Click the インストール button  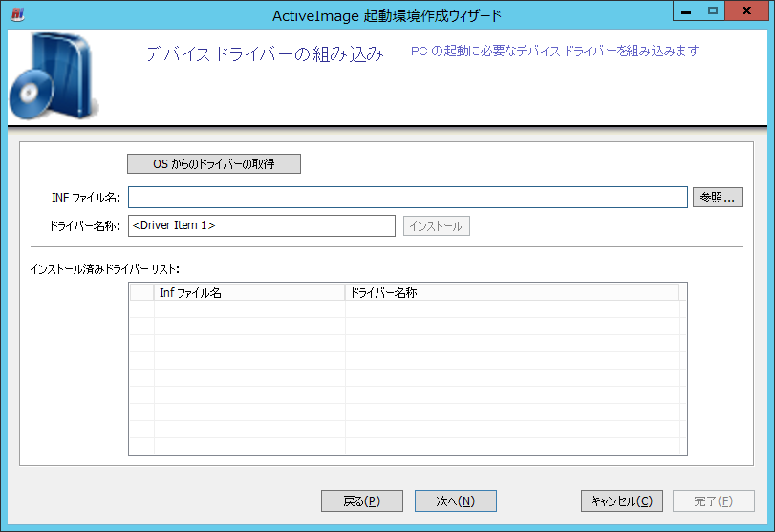[x=437, y=226]
